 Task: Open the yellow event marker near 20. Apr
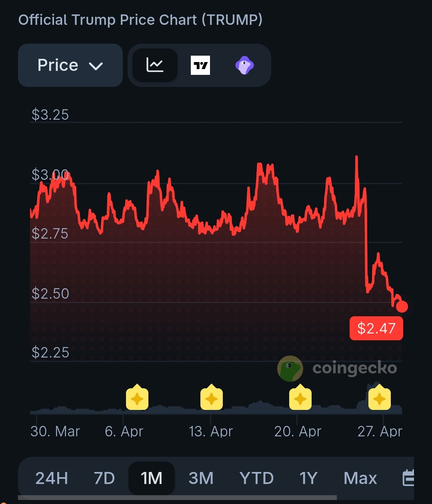click(x=300, y=398)
